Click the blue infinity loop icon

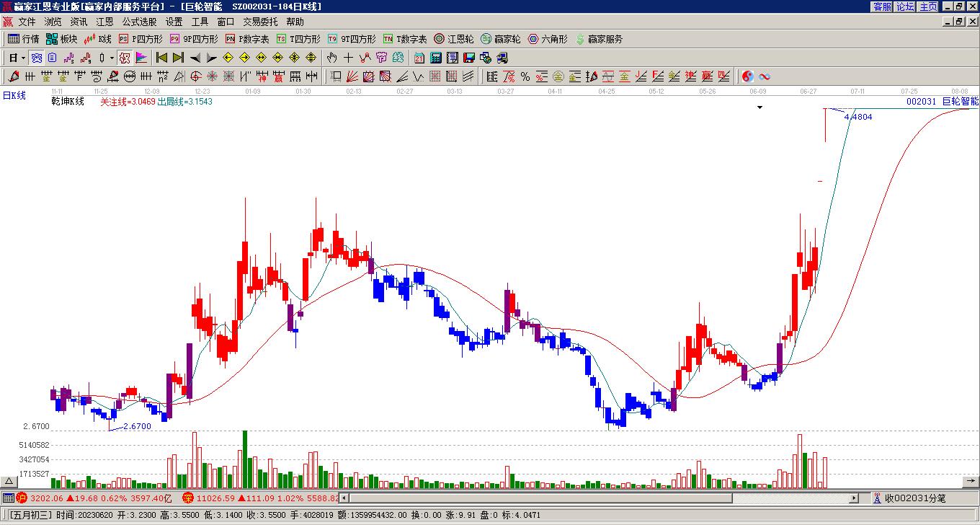tap(765, 76)
